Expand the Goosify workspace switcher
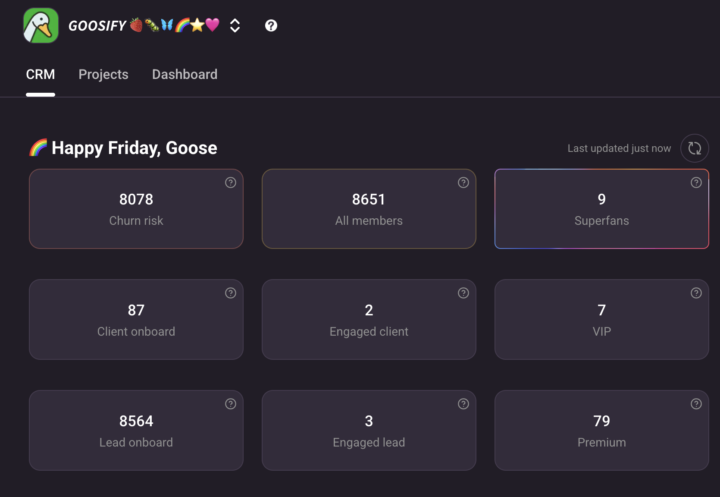This screenshot has width=720, height=497. tap(235, 26)
